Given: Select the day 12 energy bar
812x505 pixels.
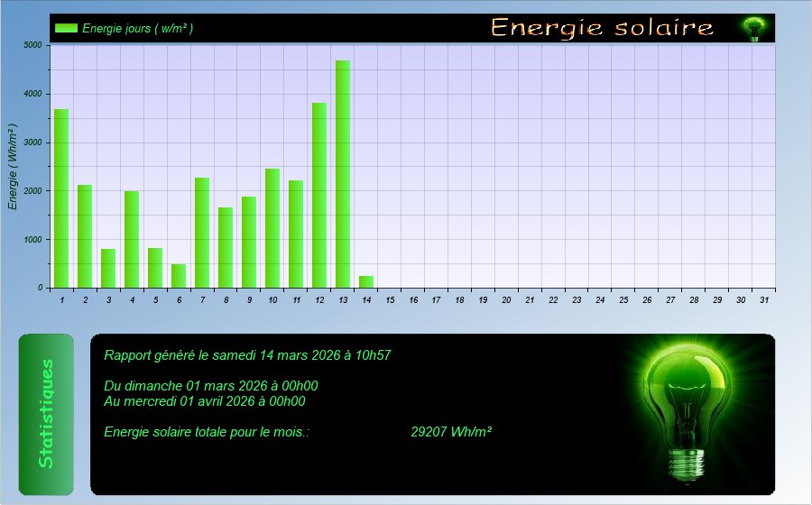Looking at the screenshot, I should [x=319, y=195].
